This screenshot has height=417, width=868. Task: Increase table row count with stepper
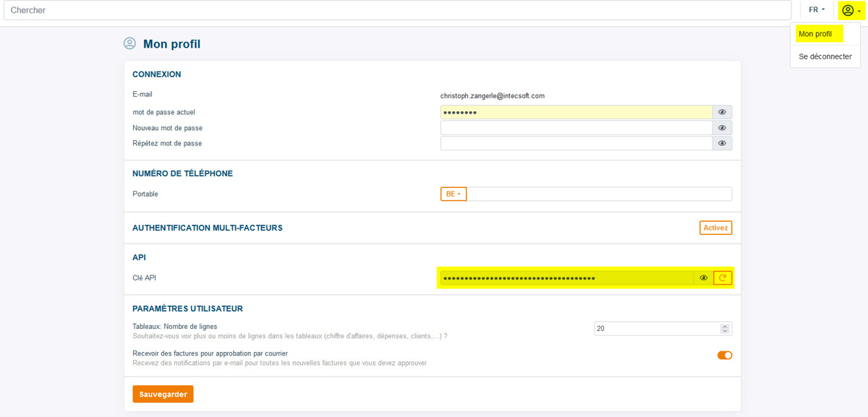coord(725,326)
